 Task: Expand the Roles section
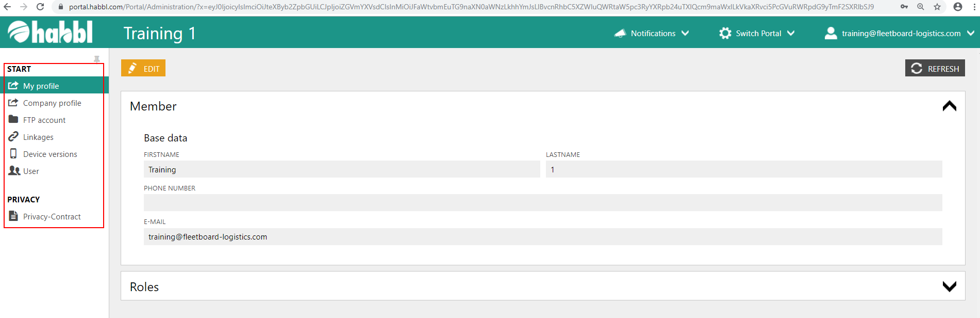949,287
